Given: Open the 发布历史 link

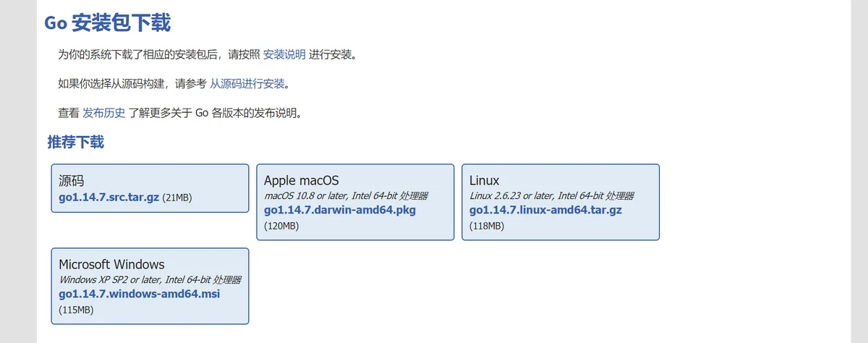Looking at the screenshot, I should [x=104, y=113].
